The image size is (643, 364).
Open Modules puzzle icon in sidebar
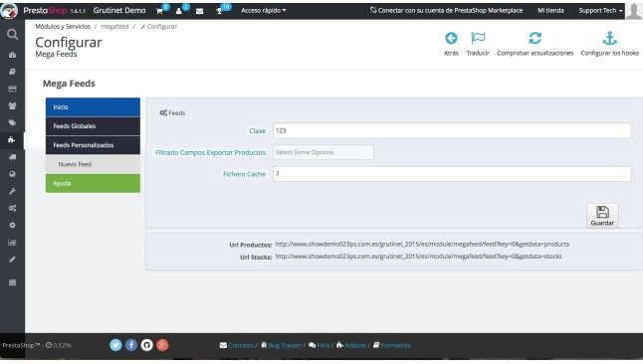click(x=12, y=140)
